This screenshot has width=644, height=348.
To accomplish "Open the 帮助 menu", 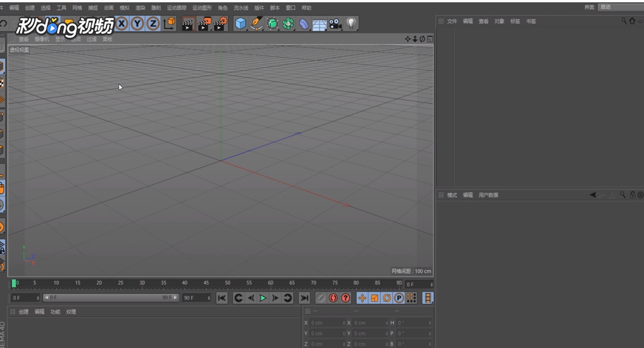I will point(306,8).
